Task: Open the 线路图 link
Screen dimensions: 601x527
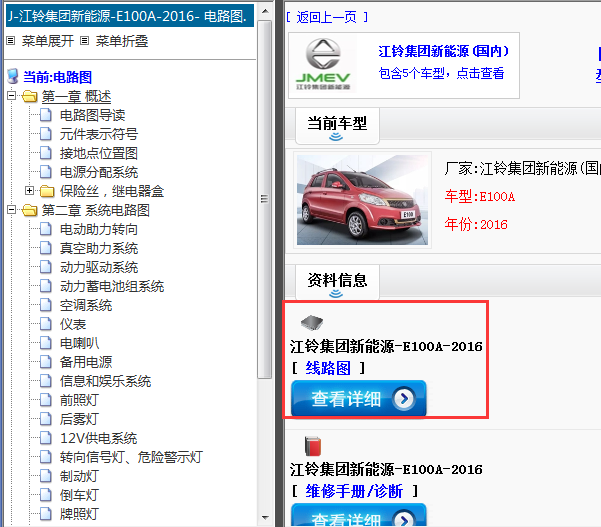Action: (x=328, y=368)
